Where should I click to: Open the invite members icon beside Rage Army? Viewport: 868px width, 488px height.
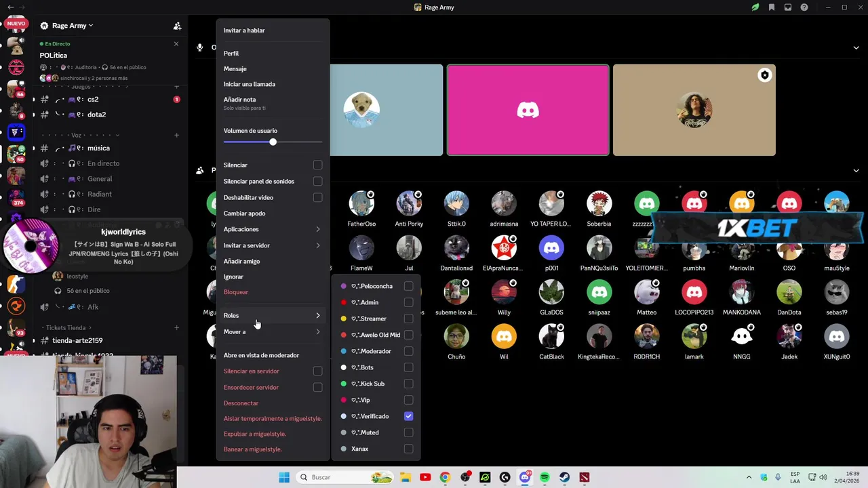coord(177,26)
